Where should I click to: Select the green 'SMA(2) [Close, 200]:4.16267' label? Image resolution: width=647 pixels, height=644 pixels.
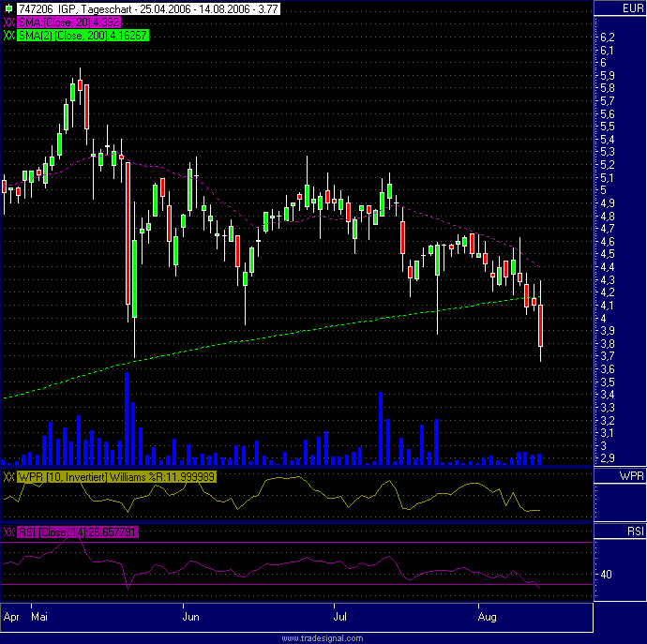tap(83, 36)
